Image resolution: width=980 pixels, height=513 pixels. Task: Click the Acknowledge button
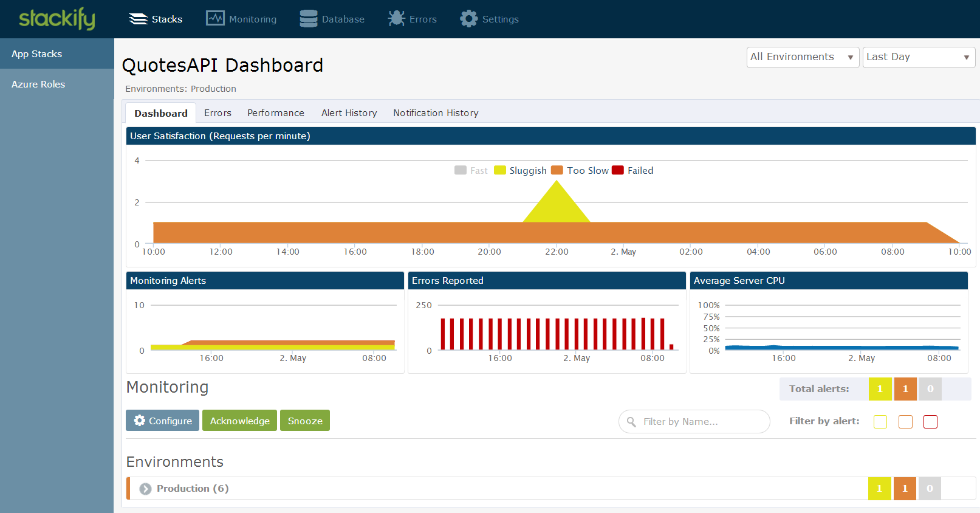239,421
